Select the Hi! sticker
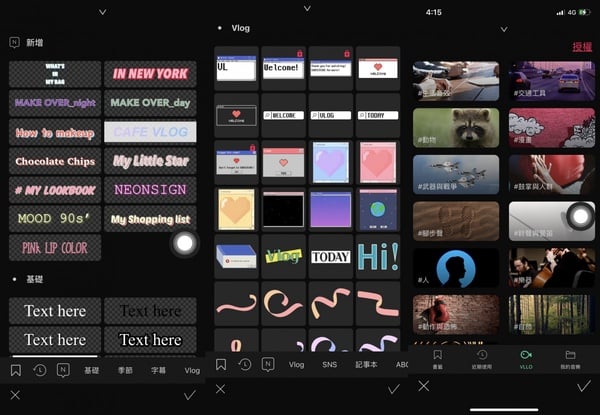The image size is (600, 415). tap(377, 255)
